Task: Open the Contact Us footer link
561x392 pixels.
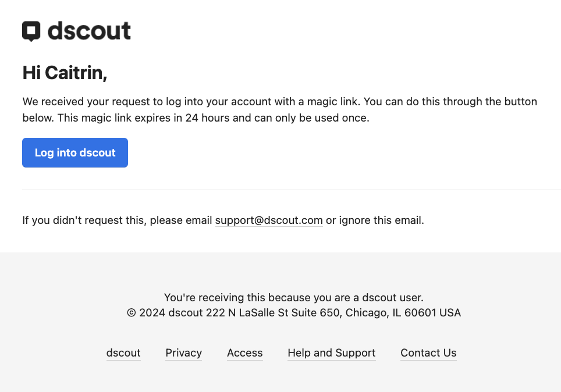Action: tap(428, 353)
